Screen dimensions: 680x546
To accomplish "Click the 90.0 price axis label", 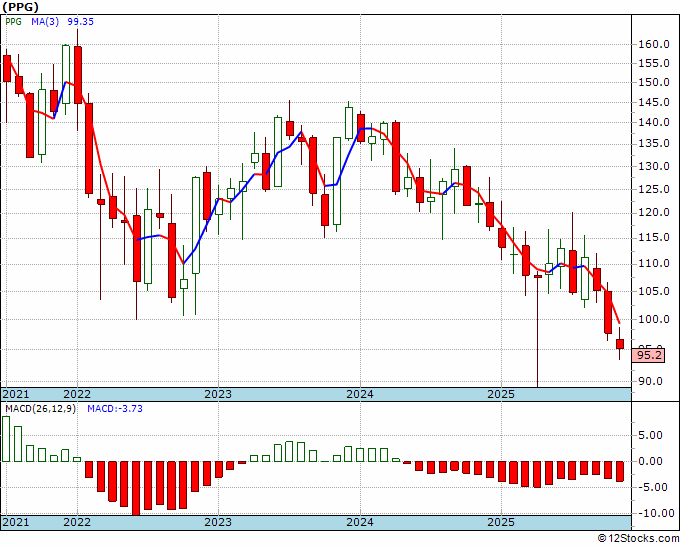I will [x=650, y=382].
